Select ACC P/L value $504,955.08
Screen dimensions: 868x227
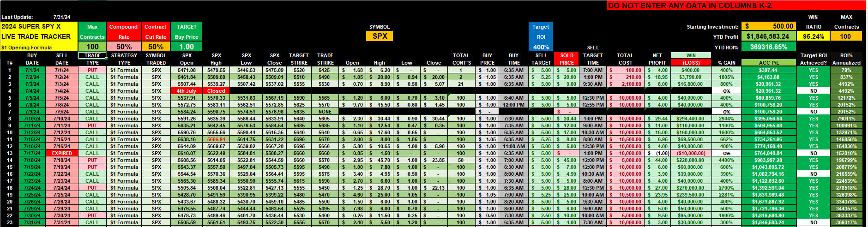[x=769, y=125]
